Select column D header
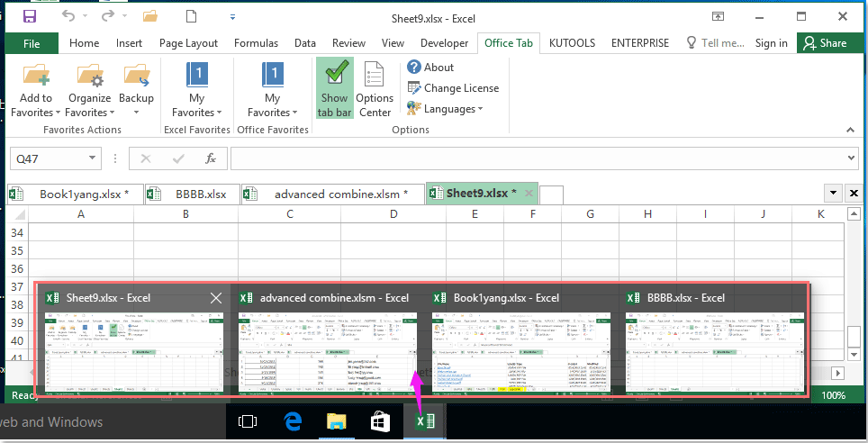This screenshot has height=443, width=868. [x=393, y=213]
